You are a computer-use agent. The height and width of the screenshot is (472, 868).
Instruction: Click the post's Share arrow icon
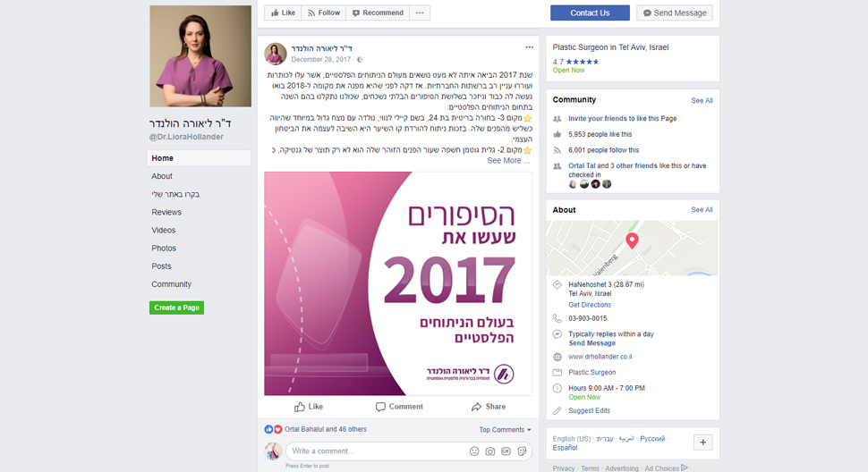click(x=476, y=407)
